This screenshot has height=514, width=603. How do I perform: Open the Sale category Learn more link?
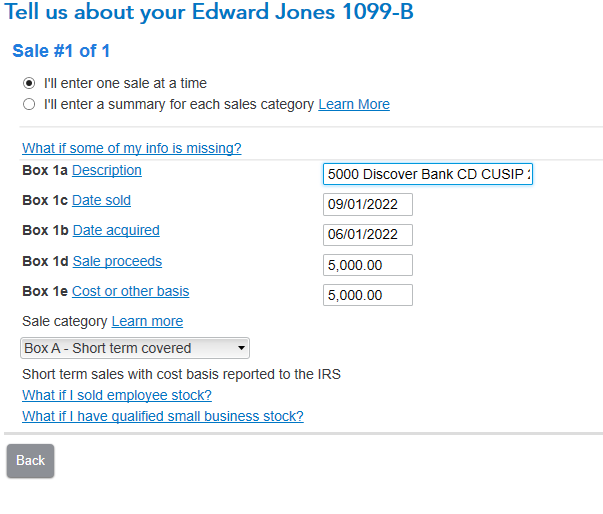147,321
